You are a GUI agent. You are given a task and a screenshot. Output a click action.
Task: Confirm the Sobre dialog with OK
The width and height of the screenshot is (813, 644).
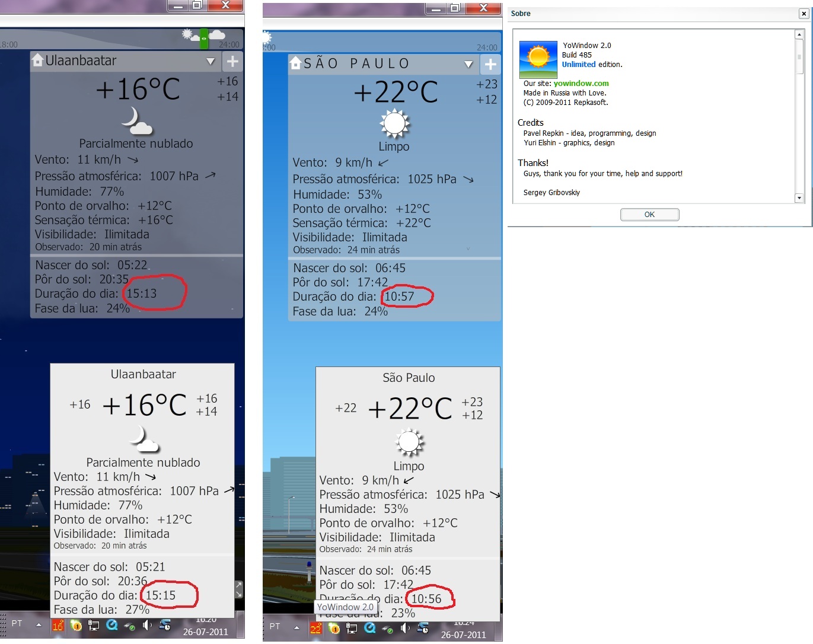(649, 215)
